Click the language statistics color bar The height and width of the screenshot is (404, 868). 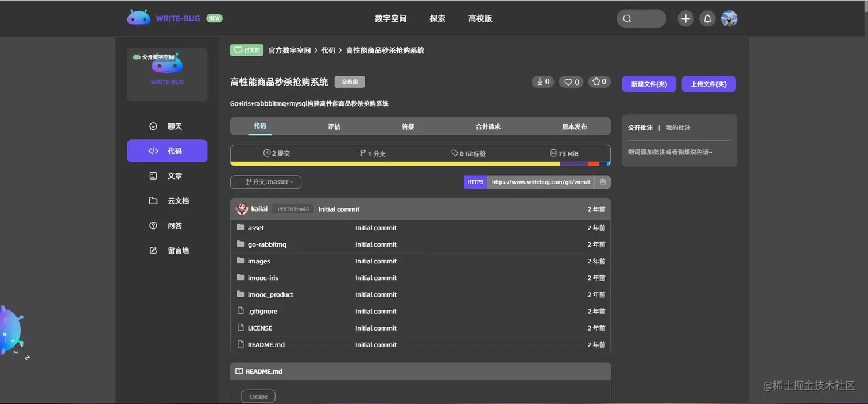click(x=420, y=164)
